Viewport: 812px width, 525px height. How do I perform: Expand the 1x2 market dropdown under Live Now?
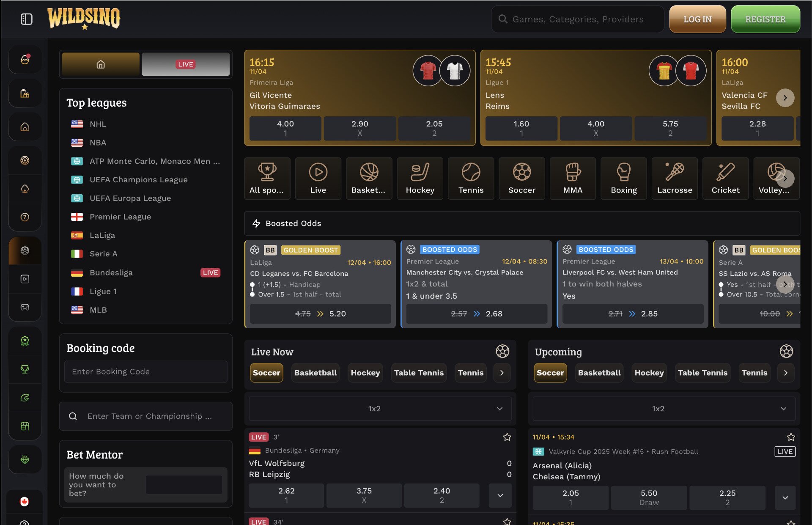(380, 408)
